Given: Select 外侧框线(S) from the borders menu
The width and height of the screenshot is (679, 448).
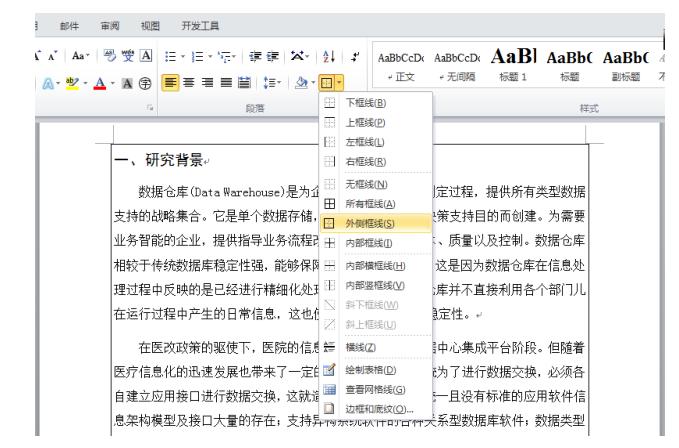Looking at the screenshot, I should 370,223.
